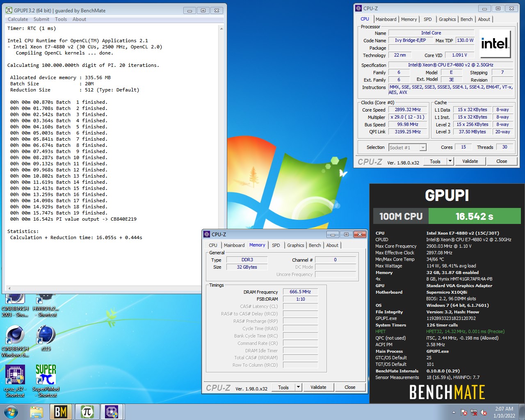The image size is (525, 420).
Task: Click the 16.542 s result banner
Action: pyautogui.click(x=475, y=216)
